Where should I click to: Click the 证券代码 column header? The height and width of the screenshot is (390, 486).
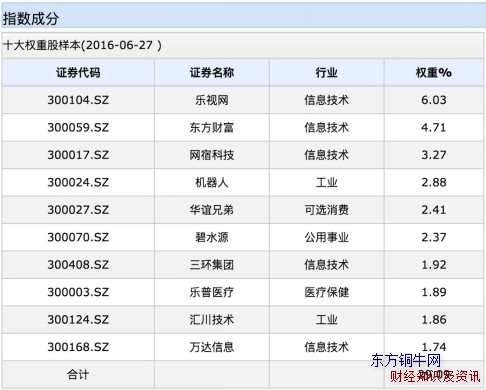point(78,73)
